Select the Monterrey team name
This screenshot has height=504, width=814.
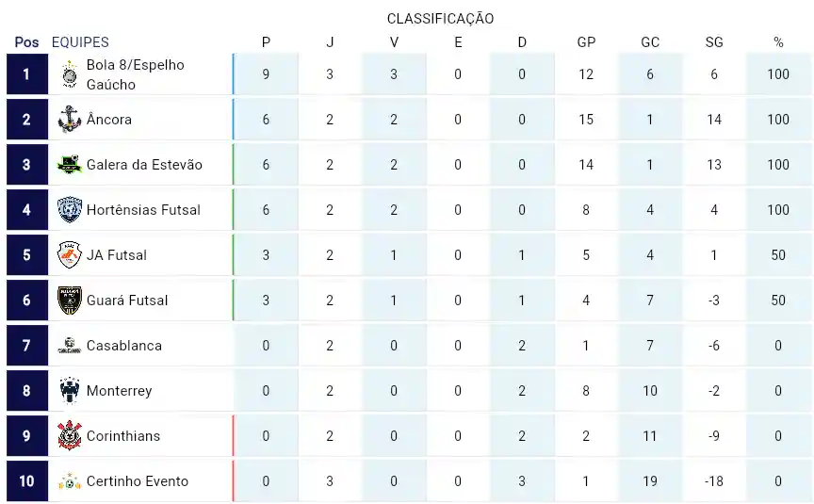[x=120, y=391]
